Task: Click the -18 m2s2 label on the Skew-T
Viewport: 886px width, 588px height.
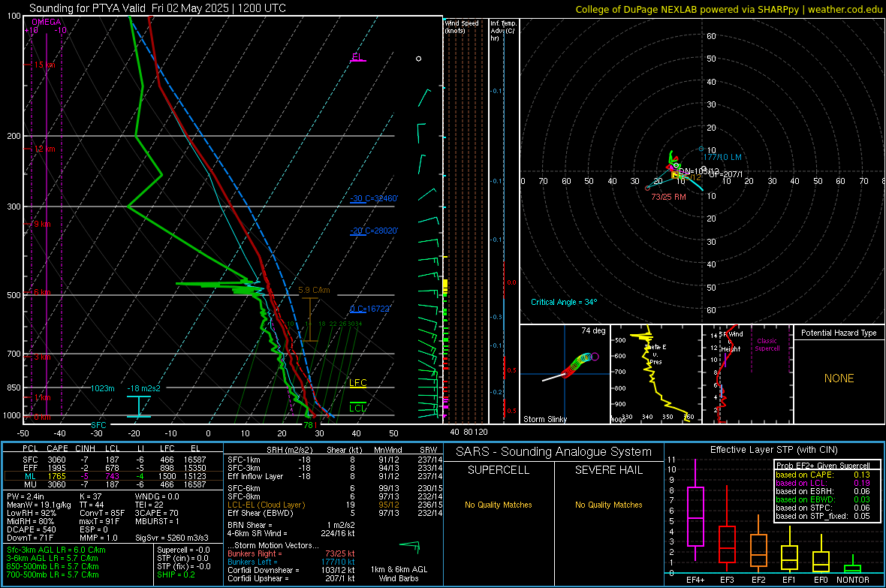Action: coord(143,388)
